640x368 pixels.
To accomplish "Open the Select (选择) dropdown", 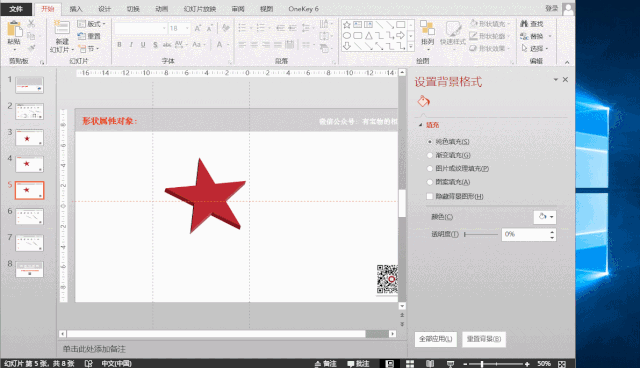I will [x=535, y=48].
